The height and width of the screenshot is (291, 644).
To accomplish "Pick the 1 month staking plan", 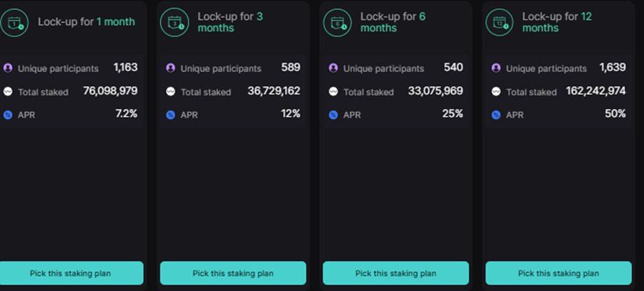I will pos(70,273).
